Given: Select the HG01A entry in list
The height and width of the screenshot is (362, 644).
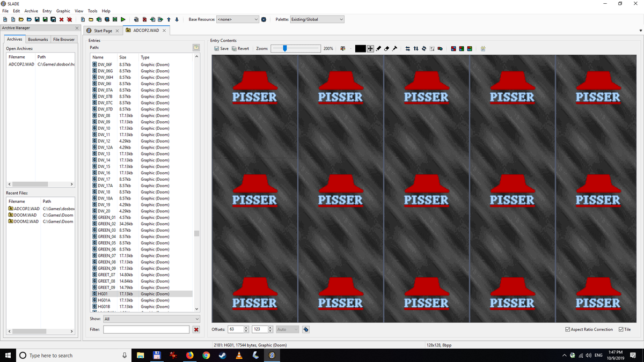Looking at the screenshot, I should point(142,300).
